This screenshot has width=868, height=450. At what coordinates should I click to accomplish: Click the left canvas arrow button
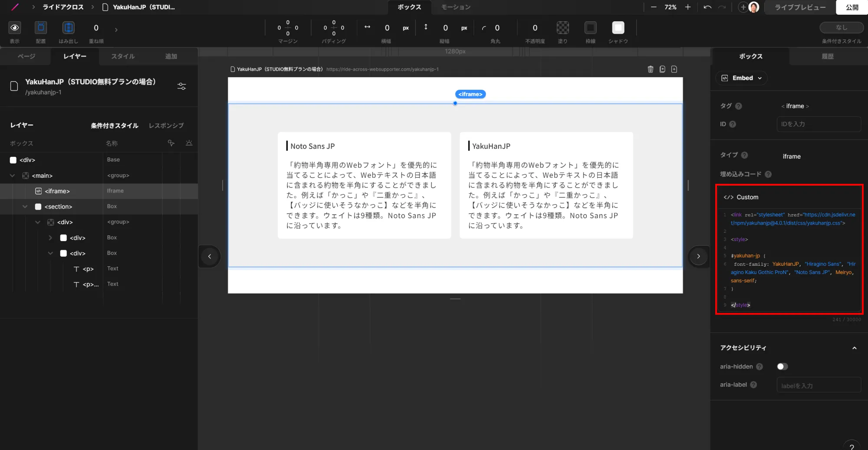pyautogui.click(x=210, y=256)
